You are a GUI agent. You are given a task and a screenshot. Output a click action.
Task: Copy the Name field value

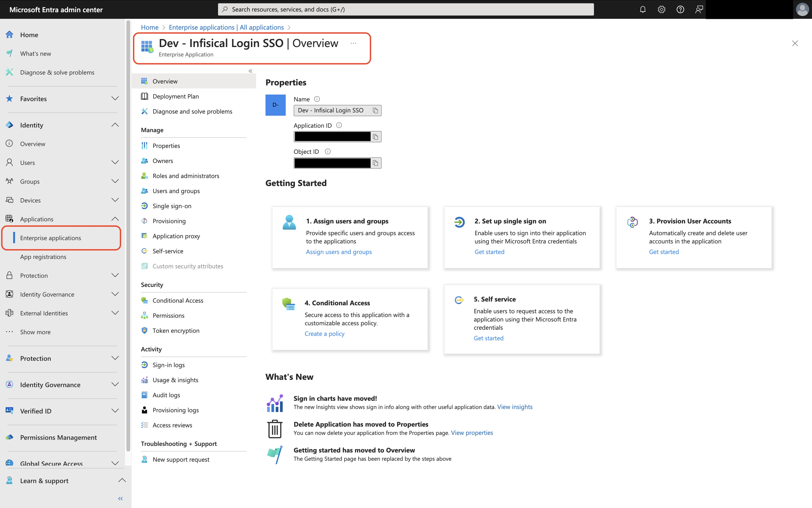[375, 111]
